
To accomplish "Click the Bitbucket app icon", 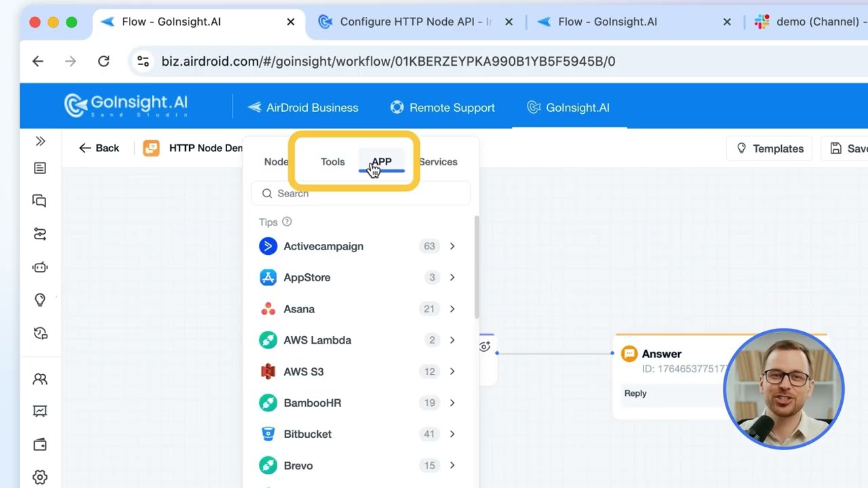I will (268, 434).
